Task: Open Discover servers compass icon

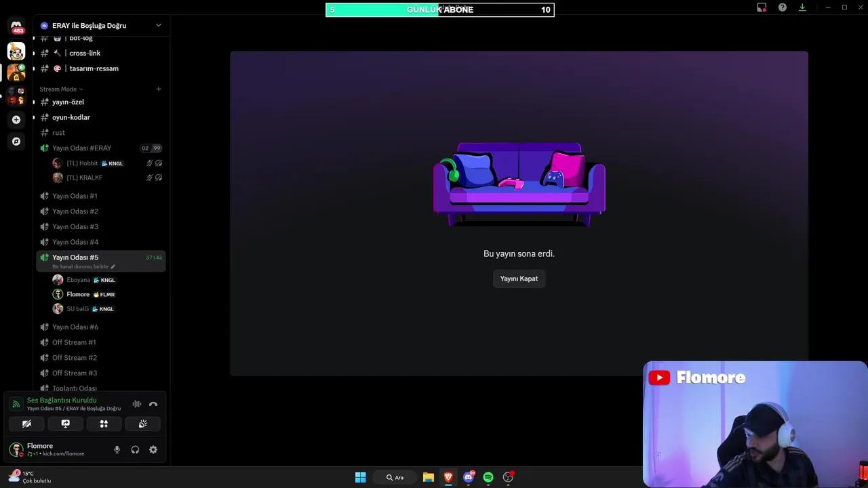Action: [x=16, y=142]
